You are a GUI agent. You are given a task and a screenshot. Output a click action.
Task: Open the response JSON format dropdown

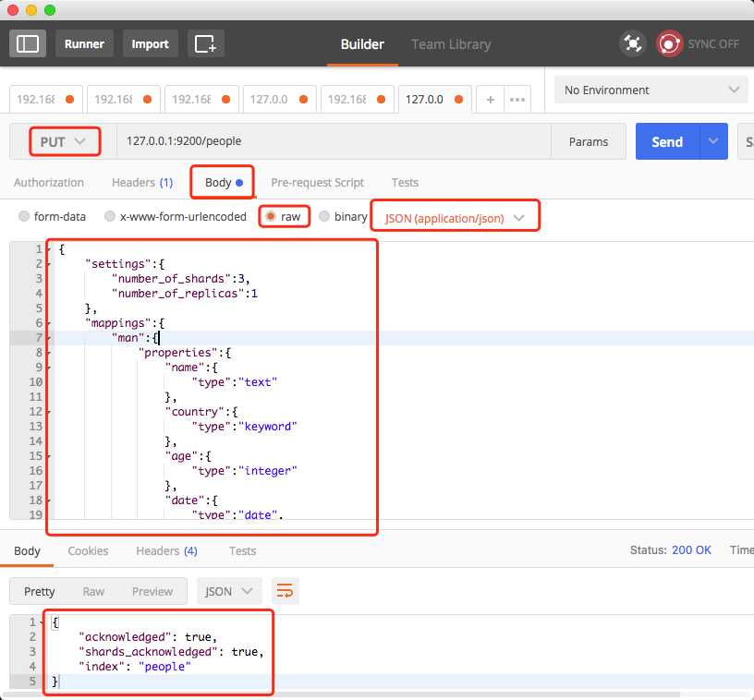click(x=229, y=591)
